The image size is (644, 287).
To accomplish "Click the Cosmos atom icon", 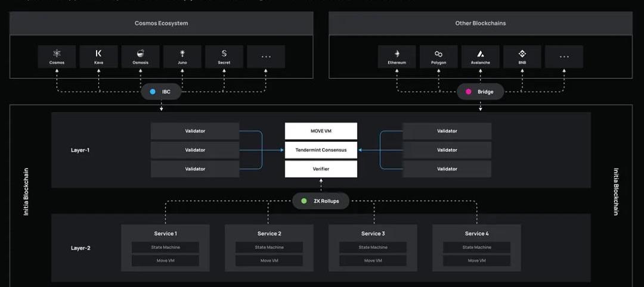I will pos(57,54).
